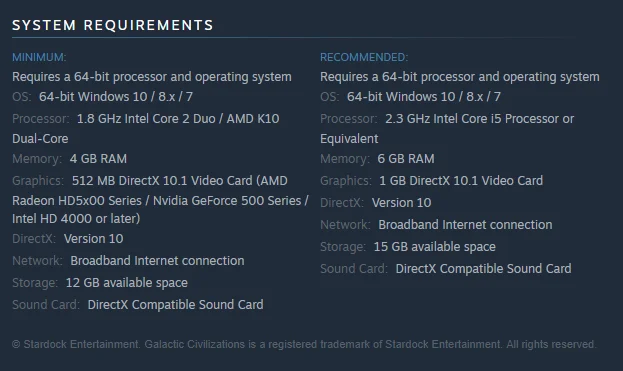The height and width of the screenshot is (371, 623).
Task: Click the recommended DirectX Compatible Sound Card entry
Action: [x=483, y=269]
